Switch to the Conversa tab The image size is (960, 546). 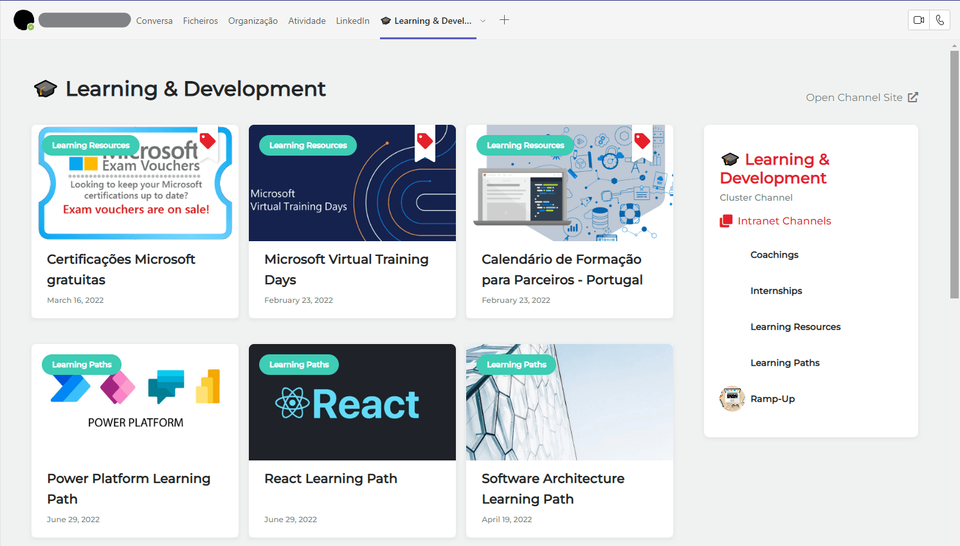point(154,21)
